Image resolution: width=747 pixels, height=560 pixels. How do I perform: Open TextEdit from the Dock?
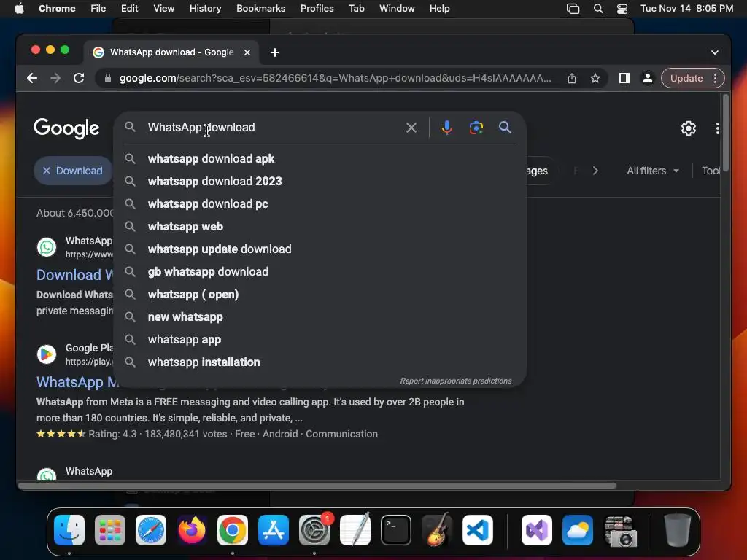pos(355,529)
